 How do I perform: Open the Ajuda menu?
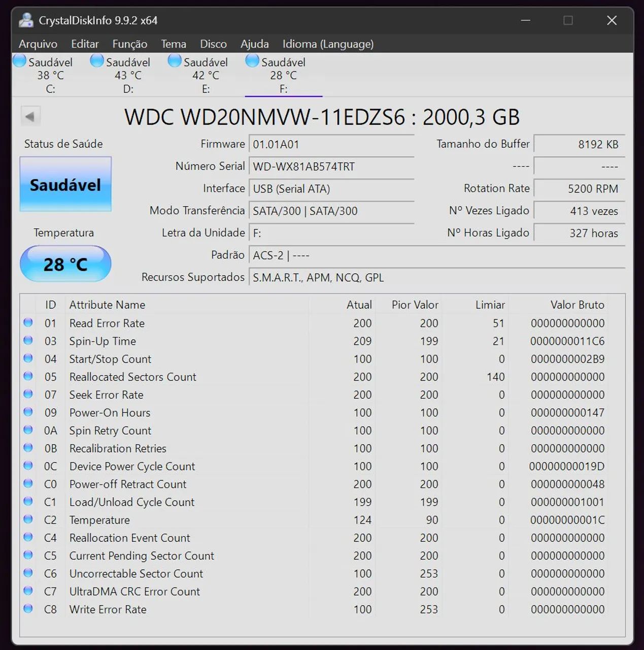pyautogui.click(x=255, y=44)
